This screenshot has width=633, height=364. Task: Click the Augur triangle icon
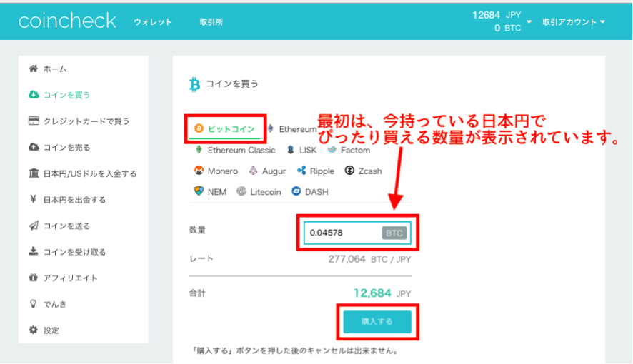253,171
